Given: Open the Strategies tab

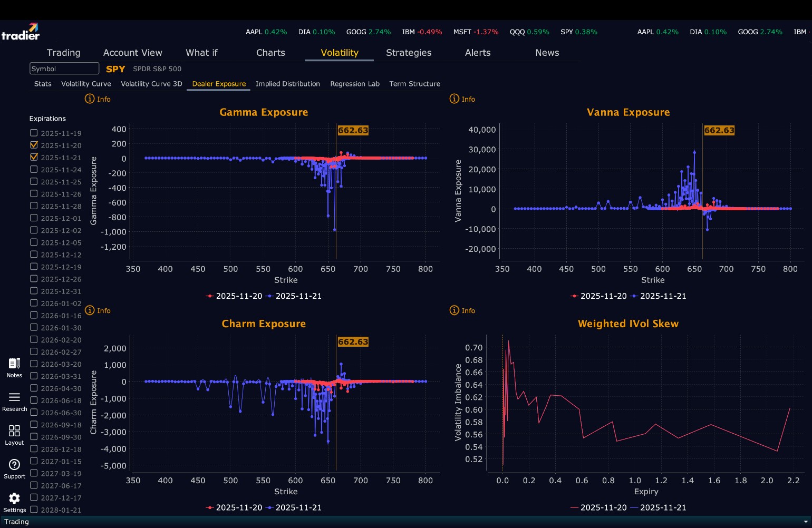Looking at the screenshot, I should tap(409, 53).
